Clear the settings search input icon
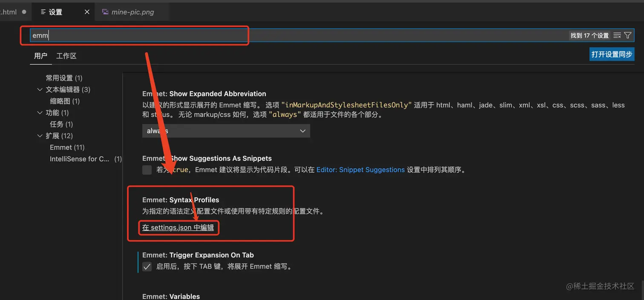Image resolution: width=644 pixels, height=300 pixels. click(x=617, y=35)
